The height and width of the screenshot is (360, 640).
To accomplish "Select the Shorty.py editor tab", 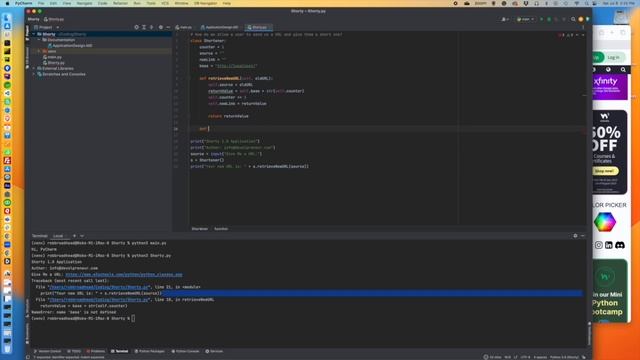I will [x=258, y=27].
